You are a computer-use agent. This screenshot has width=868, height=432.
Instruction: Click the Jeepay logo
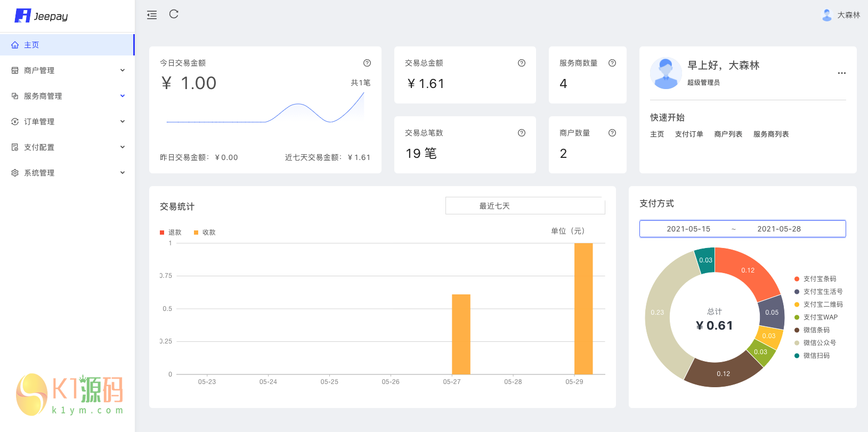(42, 16)
